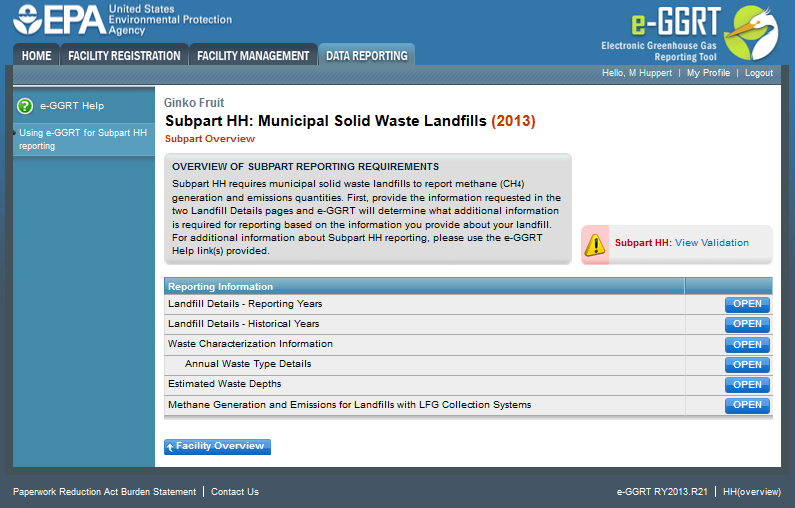Click e-GGRT Help heading text
Image resolution: width=795 pixels, height=508 pixels.
tap(72, 106)
